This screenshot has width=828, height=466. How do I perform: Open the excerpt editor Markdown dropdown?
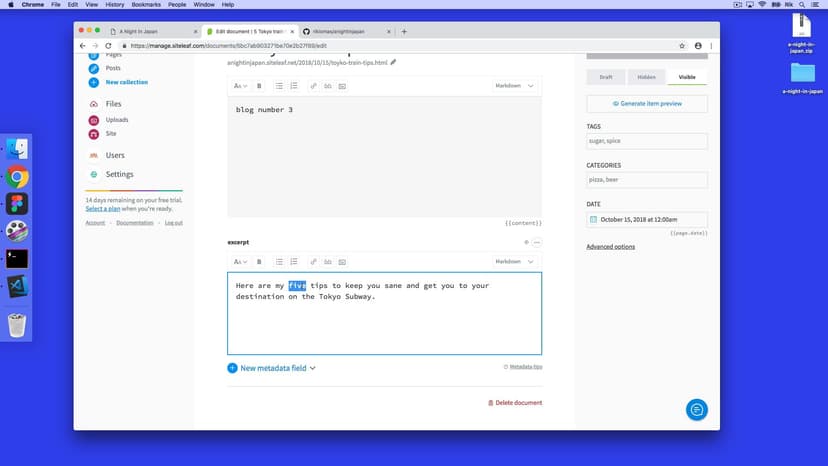pos(515,262)
